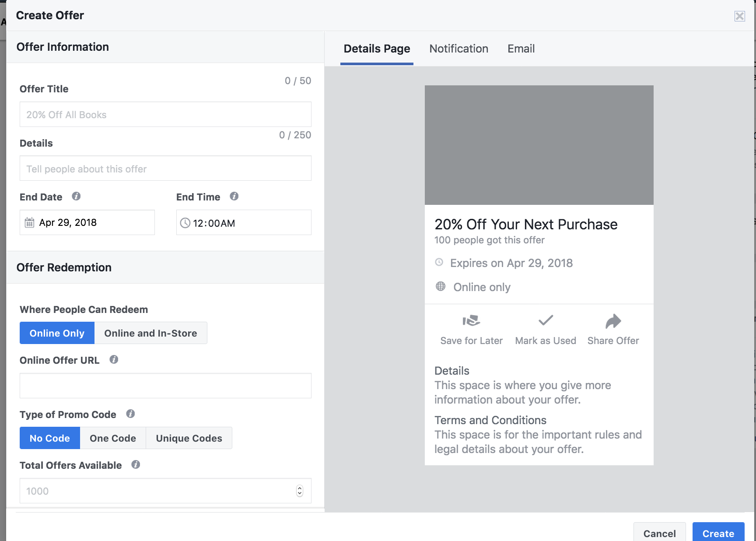Screen dimensions: 756x541
Task: Click the Save for Later icon
Action: point(471,321)
